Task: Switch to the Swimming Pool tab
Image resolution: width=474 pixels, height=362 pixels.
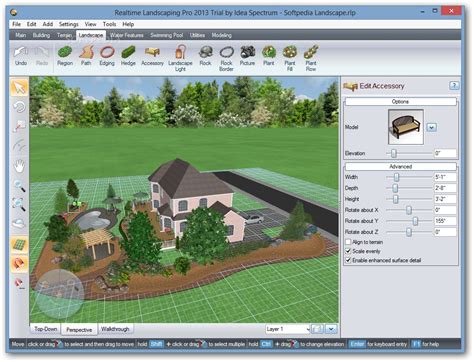Action: tap(167, 35)
